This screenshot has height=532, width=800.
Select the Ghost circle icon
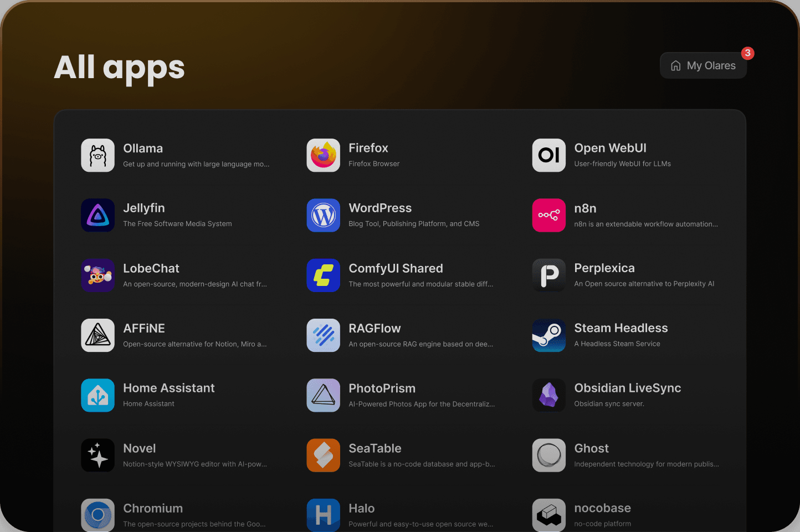point(549,456)
